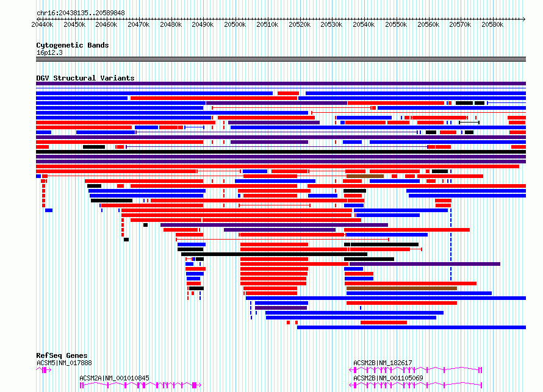Click the full-width black DGV variant bar
Image resolution: width=543 pixels, height=392 pixels.
pyautogui.click(x=281, y=152)
